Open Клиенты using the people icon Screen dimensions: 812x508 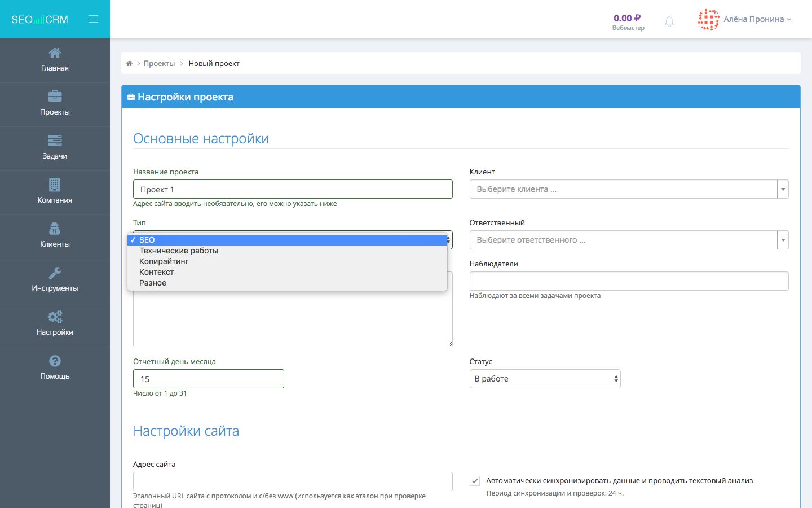click(x=55, y=228)
